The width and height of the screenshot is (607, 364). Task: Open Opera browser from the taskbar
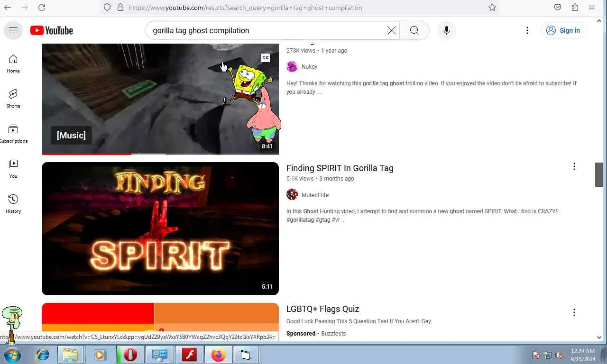click(130, 355)
